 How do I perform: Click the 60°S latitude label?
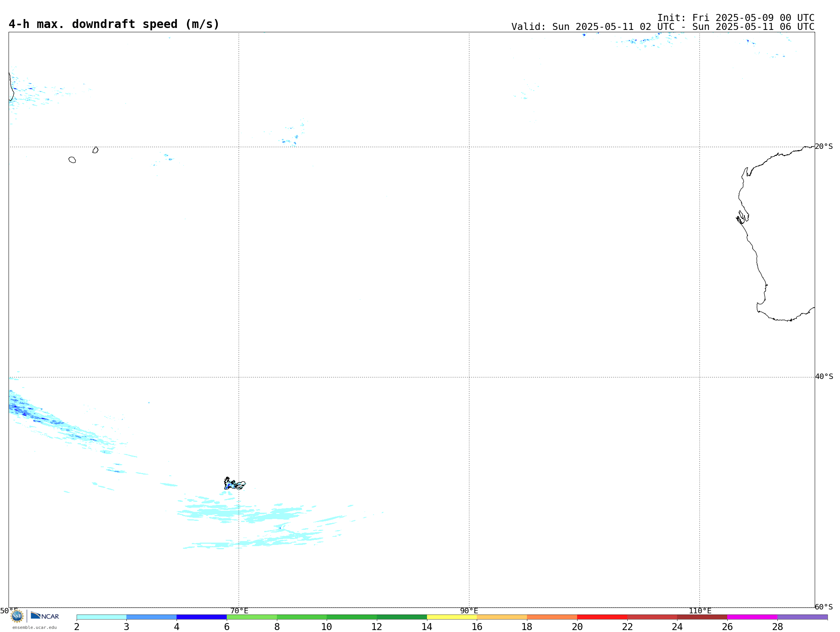[x=824, y=607]
